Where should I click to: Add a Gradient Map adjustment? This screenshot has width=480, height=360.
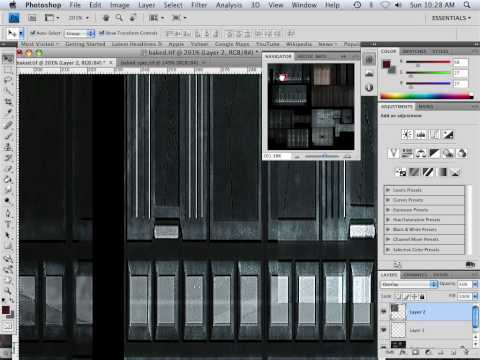pyautogui.click(x=442, y=172)
